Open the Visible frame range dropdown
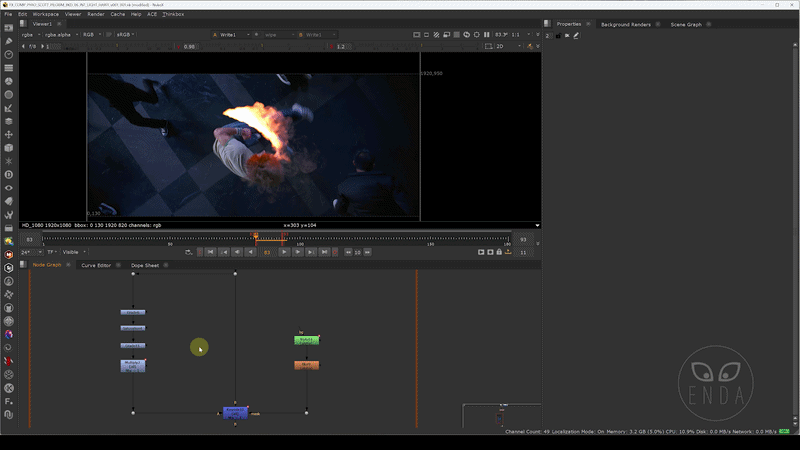The height and width of the screenshot is (450, 800). coord(74,252)
